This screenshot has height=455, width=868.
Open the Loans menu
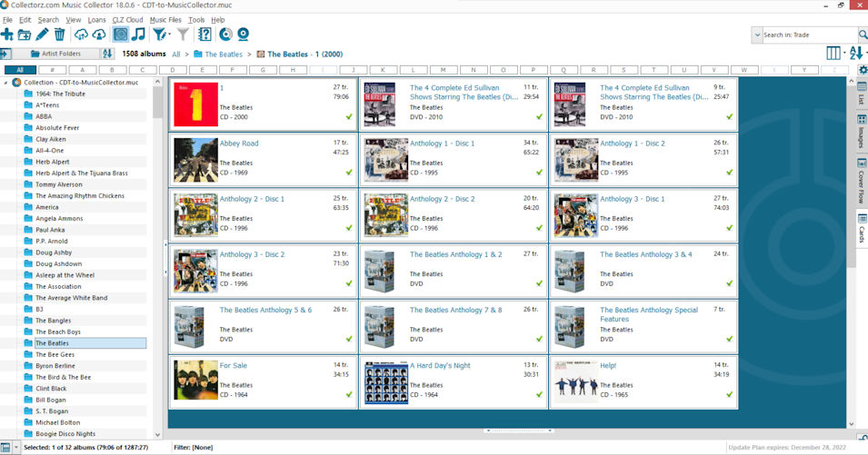click(x=96, y=20)
